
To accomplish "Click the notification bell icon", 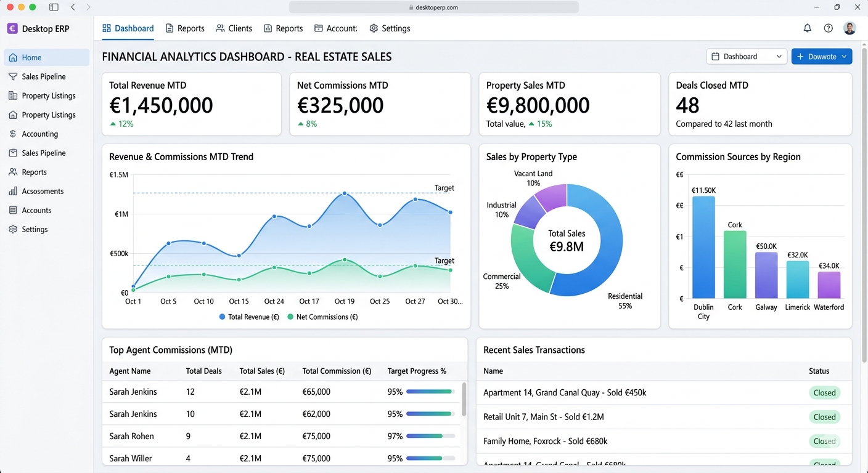I will [808, 28].
